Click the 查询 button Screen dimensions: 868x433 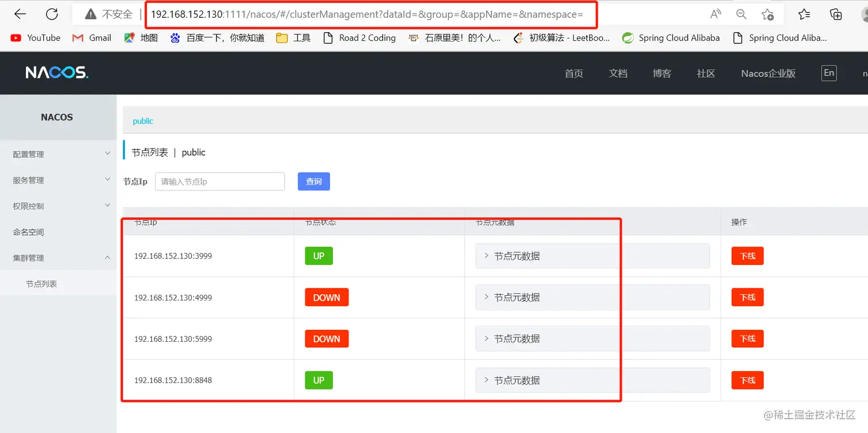[314, 181]
